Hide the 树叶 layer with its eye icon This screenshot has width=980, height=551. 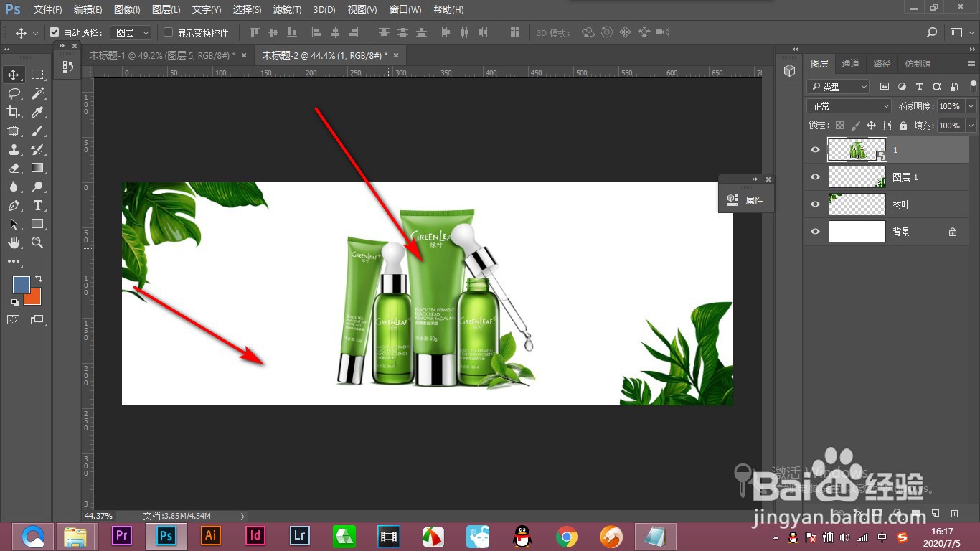(x=815, y=204)
